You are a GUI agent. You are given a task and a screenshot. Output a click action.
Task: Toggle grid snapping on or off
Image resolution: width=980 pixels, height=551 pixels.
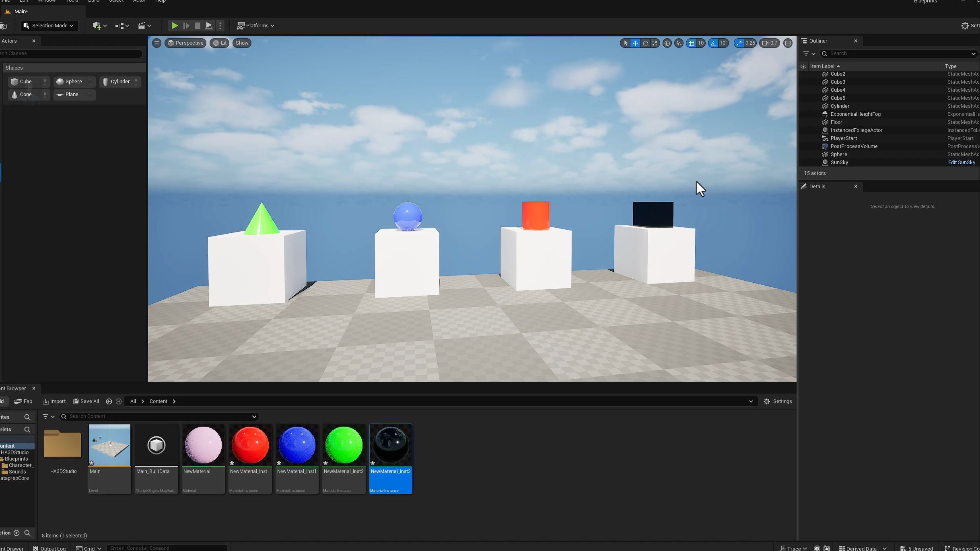point(691,43)
